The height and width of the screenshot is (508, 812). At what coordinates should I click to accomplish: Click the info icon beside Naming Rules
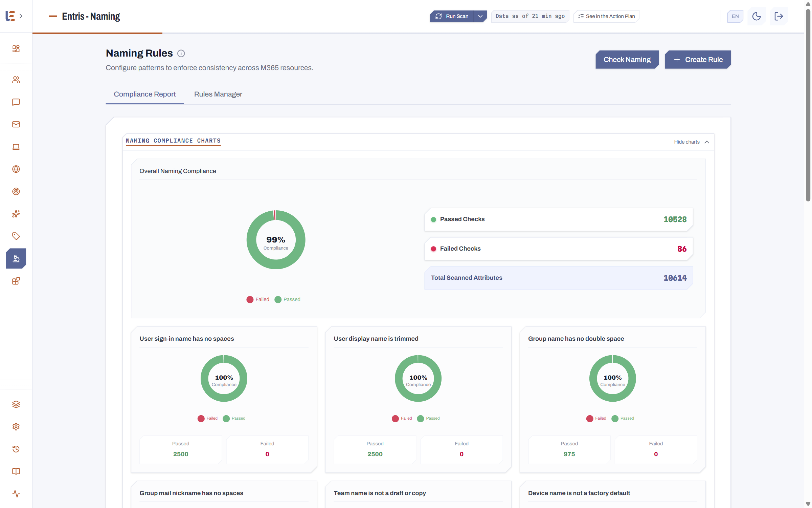(181, 54)
